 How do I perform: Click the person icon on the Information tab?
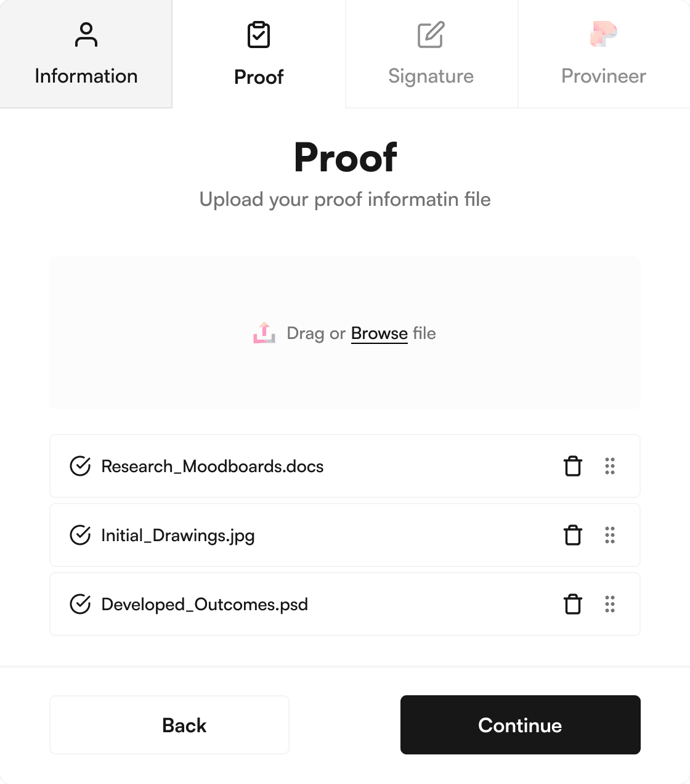click(x=86, y=36)
